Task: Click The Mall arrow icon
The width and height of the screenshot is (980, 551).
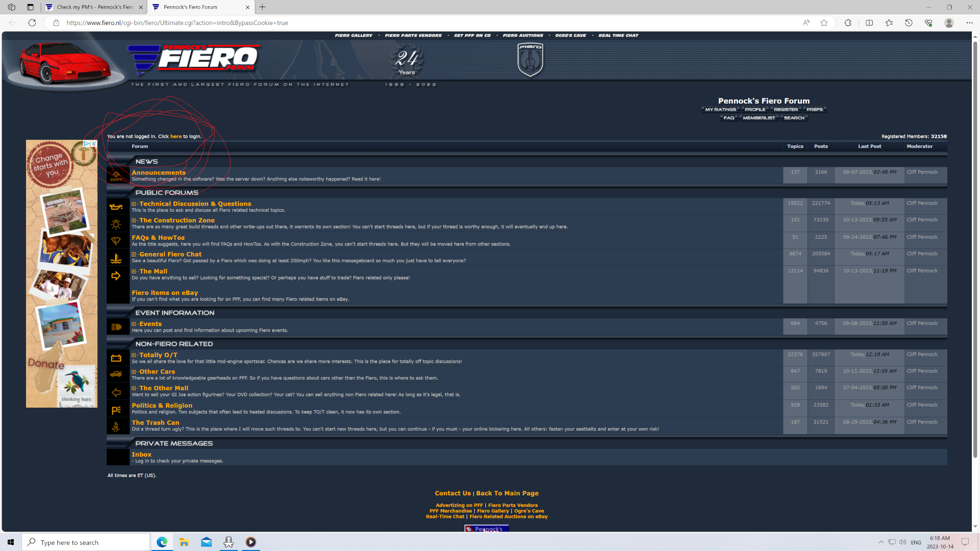Action: coord(116,275)
